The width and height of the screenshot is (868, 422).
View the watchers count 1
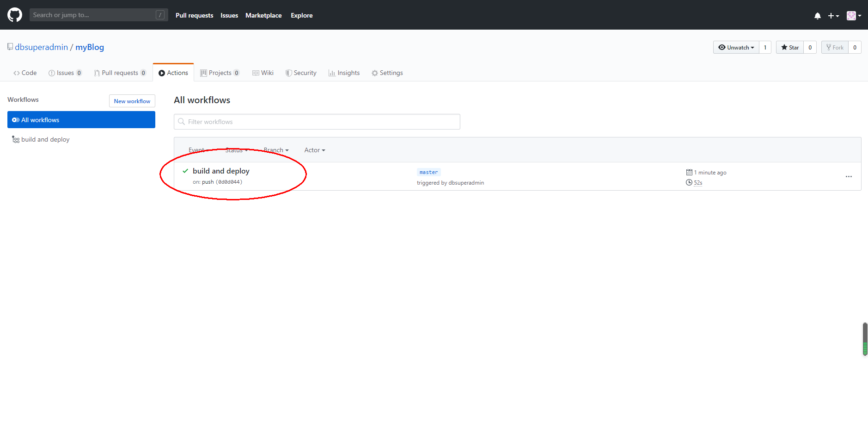(765, 47)
